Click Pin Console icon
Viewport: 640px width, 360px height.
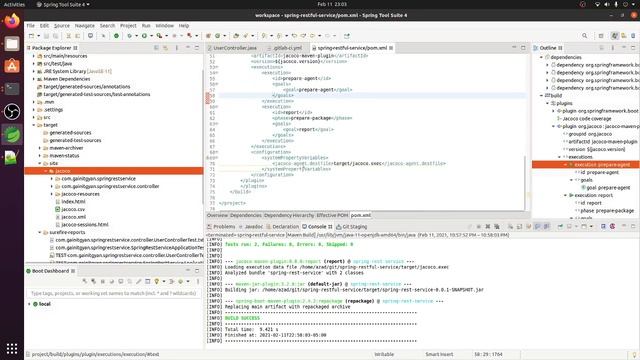(x=560, y=227)
